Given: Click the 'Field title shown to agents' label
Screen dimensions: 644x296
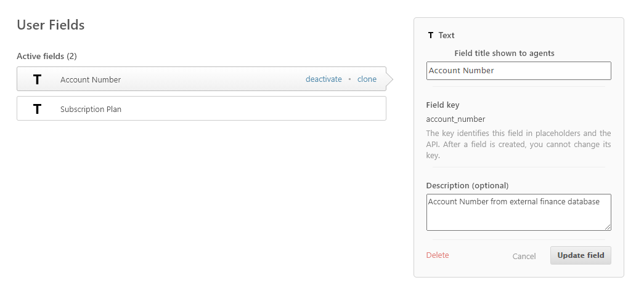Looking at the screenshot, I should point(504,54).
